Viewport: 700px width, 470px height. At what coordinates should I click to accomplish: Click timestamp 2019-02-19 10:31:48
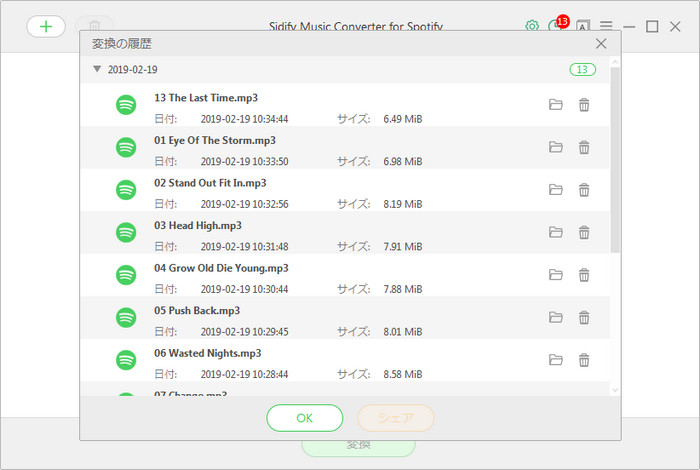click(244, 247)
